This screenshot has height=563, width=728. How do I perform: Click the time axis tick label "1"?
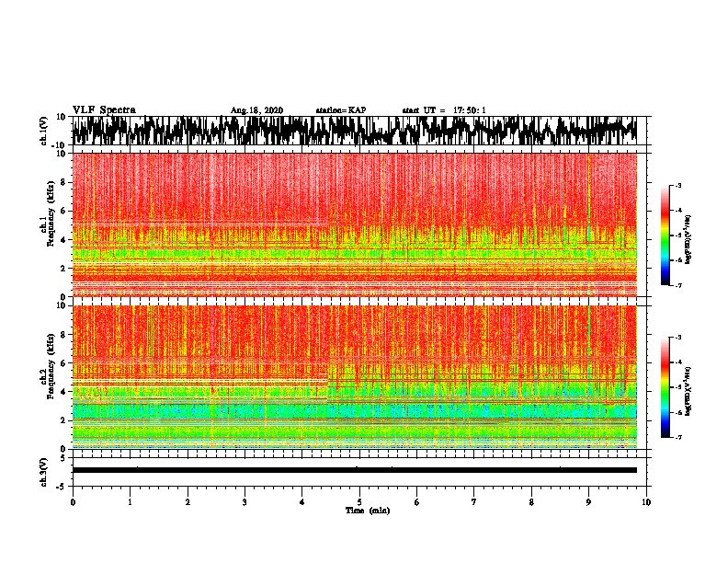(130, 502)
